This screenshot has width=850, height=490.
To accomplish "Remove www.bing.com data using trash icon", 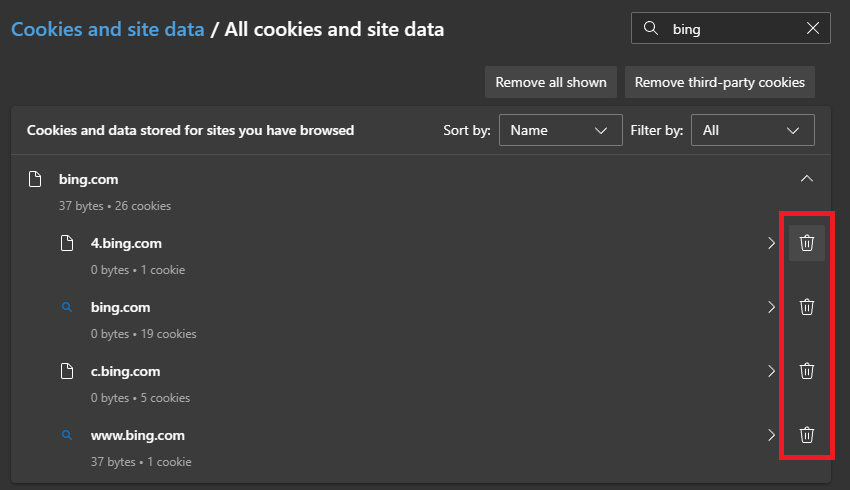I will 807,435.
